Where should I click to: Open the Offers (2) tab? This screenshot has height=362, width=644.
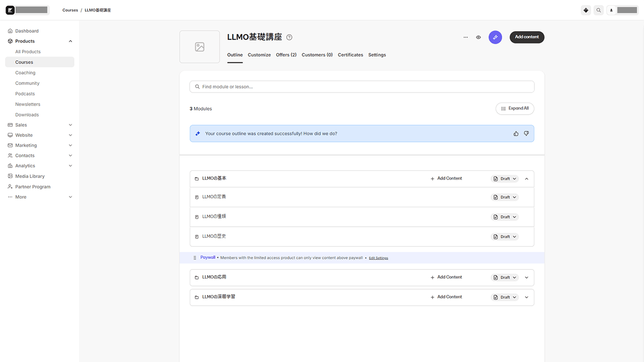point(286,55)
